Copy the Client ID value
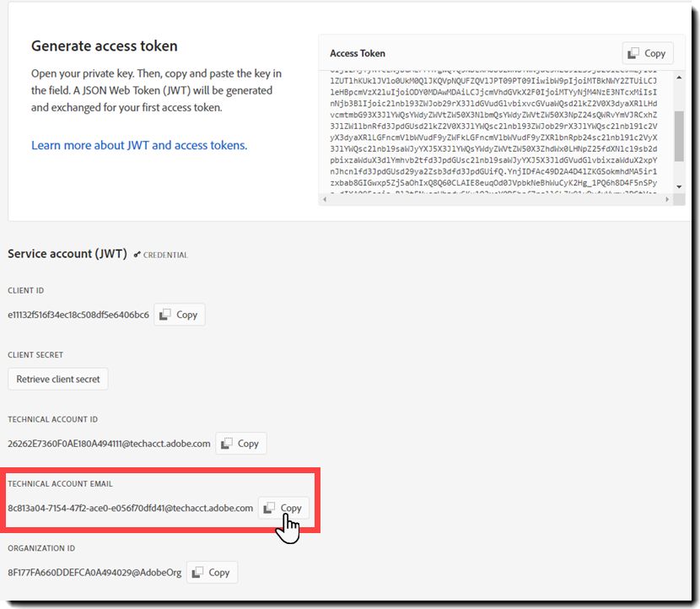 click(180, 315)
